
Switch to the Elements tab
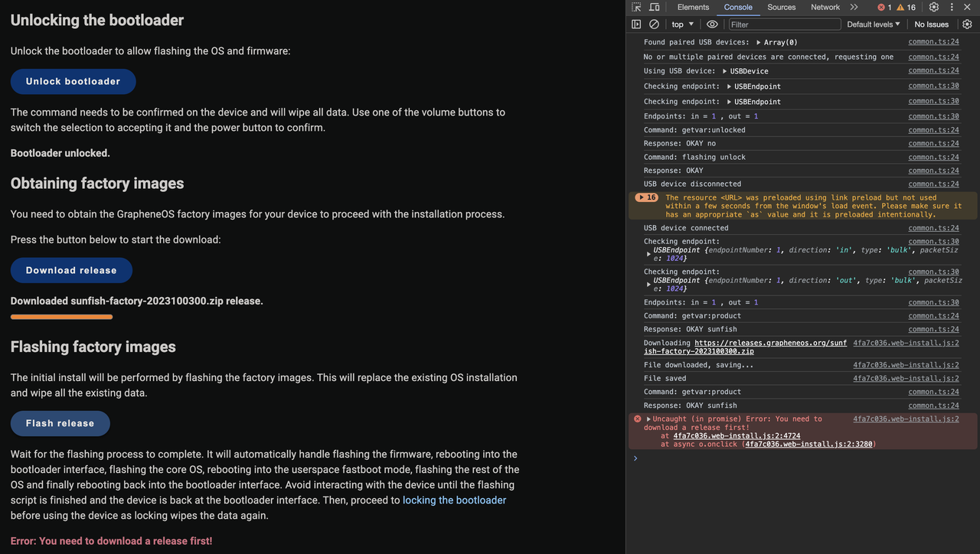(693, 7)
